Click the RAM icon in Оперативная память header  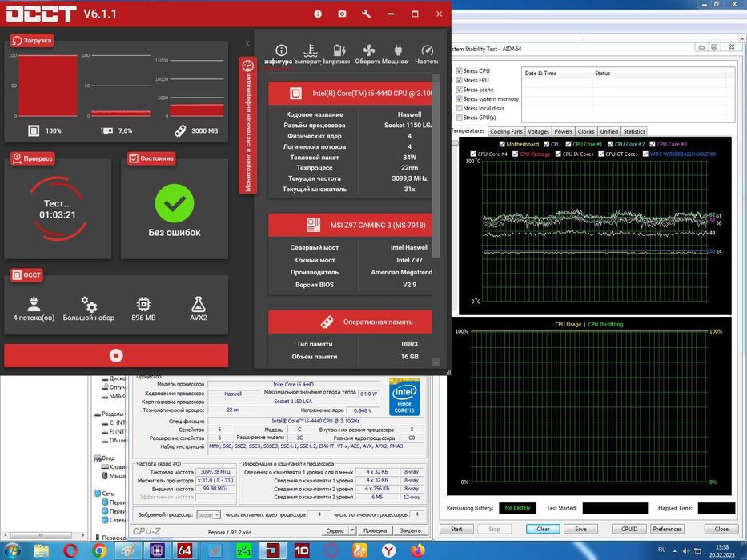click(327, 322)
